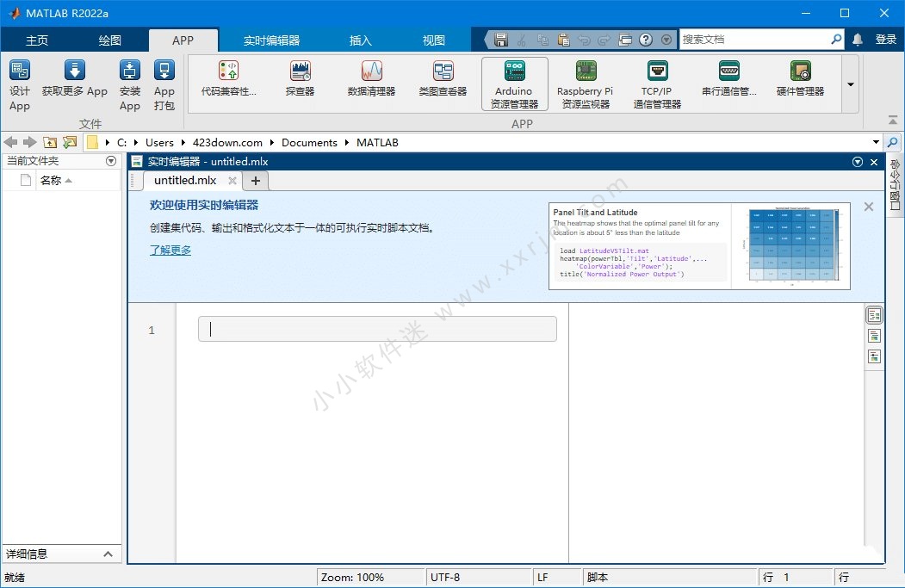Click the browse for folder icon

[70, 142]
